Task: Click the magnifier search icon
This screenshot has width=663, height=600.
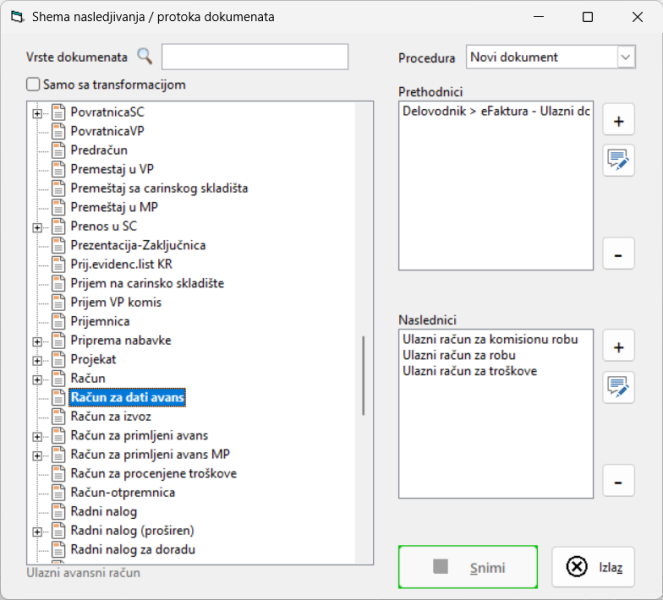Action: pos(145,56)
